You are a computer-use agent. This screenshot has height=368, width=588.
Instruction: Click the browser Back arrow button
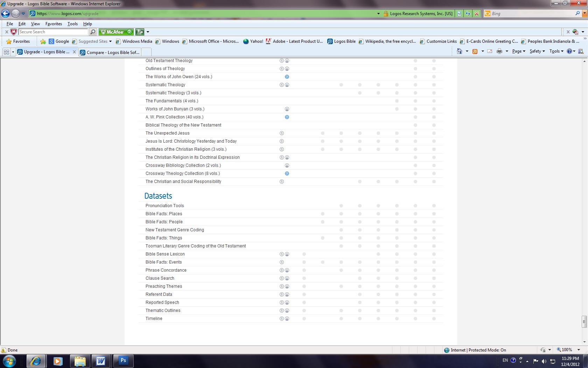[5, 13]
